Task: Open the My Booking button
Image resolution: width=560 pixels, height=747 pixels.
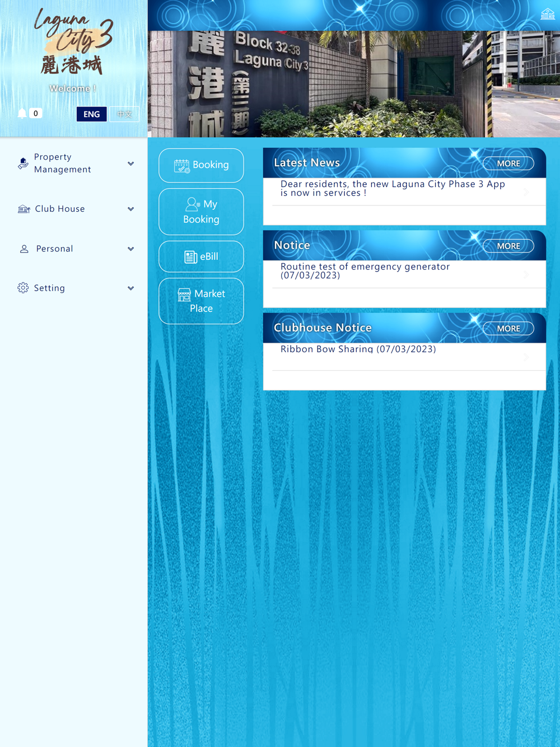Action: 201,212
